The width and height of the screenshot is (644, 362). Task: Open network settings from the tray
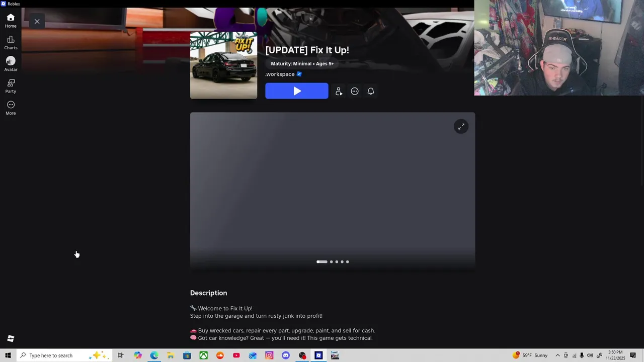click(574, 355)
